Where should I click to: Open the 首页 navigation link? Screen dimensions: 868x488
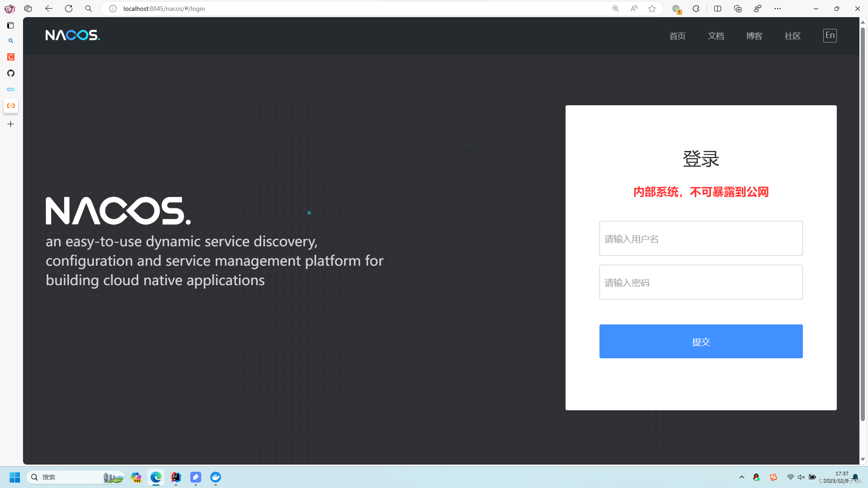pos(677,36)
